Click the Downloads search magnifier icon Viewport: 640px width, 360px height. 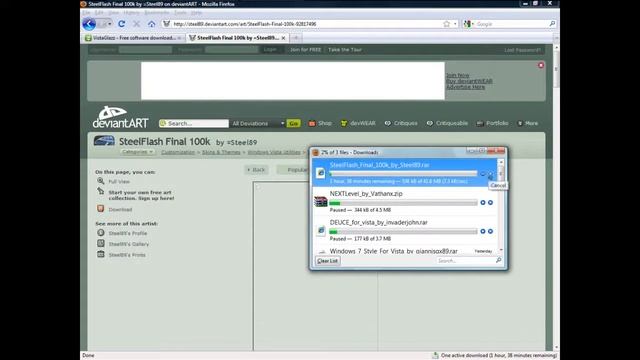[x=498, y=260]
